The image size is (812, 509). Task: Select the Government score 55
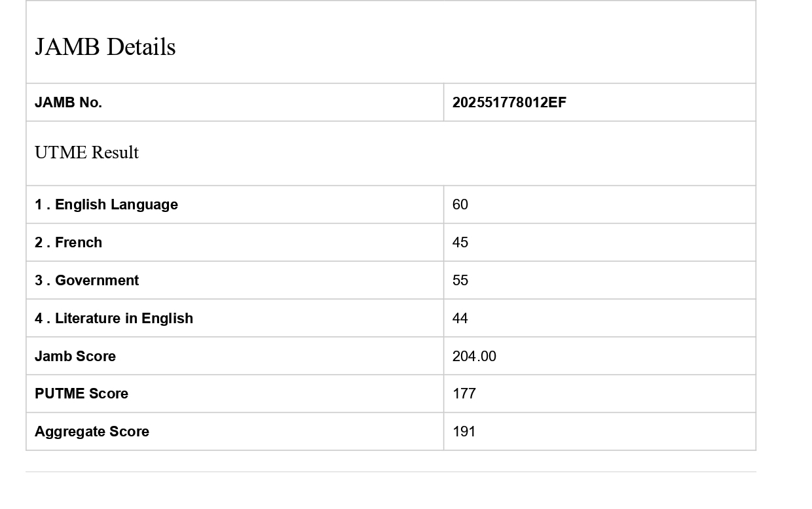click(x=460, y=281)
